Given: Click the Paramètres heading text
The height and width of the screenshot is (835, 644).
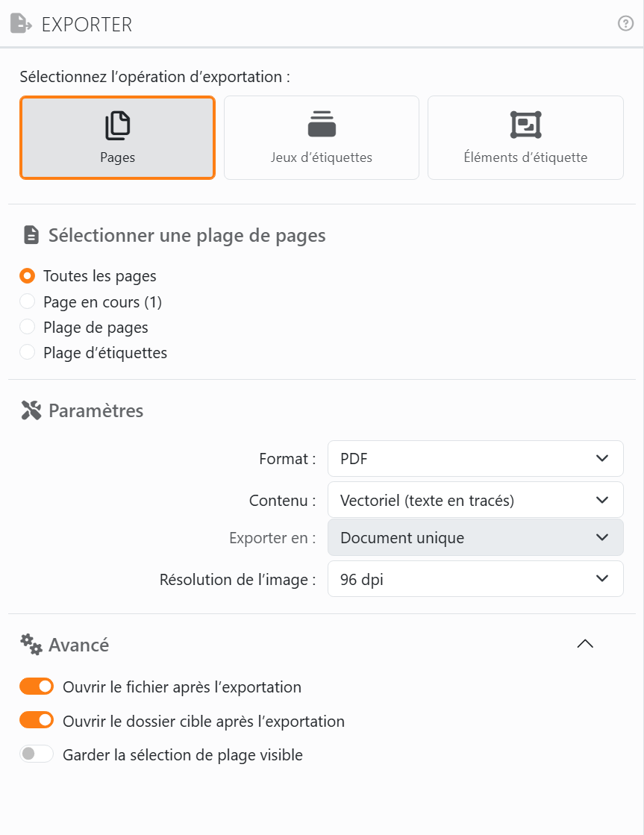Looking at the screenshot, I should click(96, 410).
